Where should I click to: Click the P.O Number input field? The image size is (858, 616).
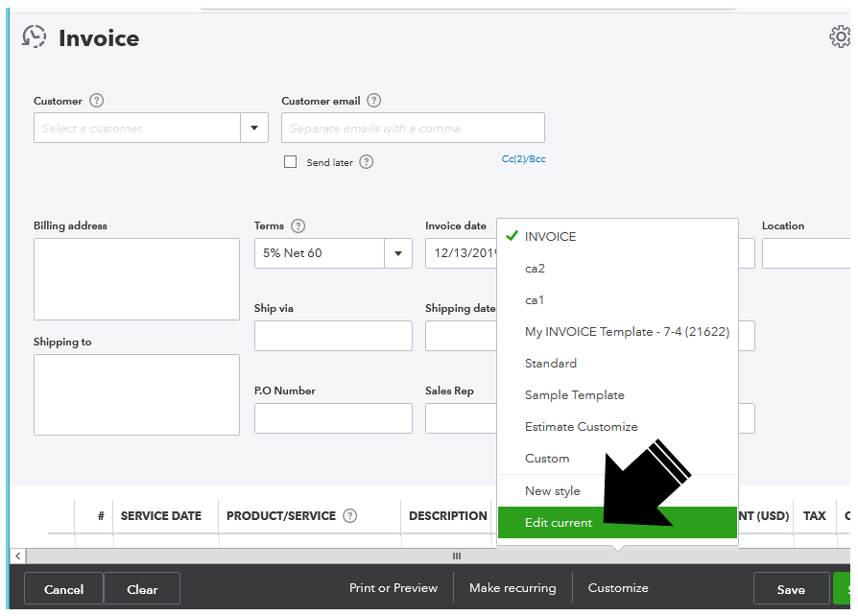pos(333,418)
